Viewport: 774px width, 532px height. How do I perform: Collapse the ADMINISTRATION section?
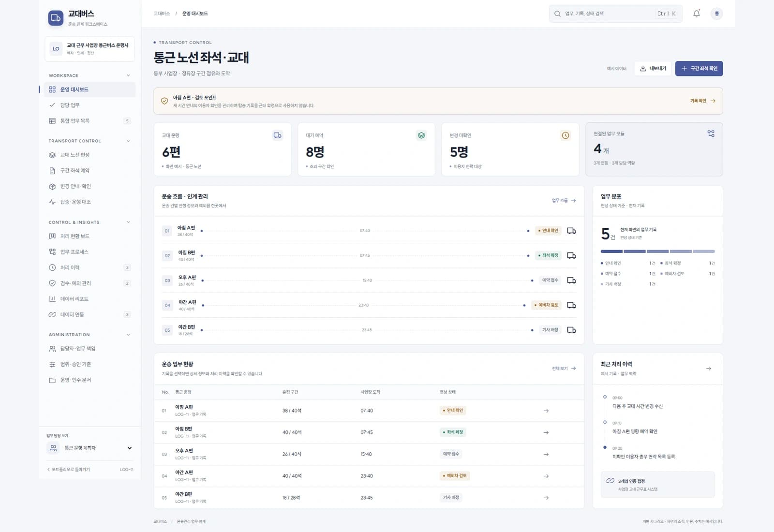(128, 335)
